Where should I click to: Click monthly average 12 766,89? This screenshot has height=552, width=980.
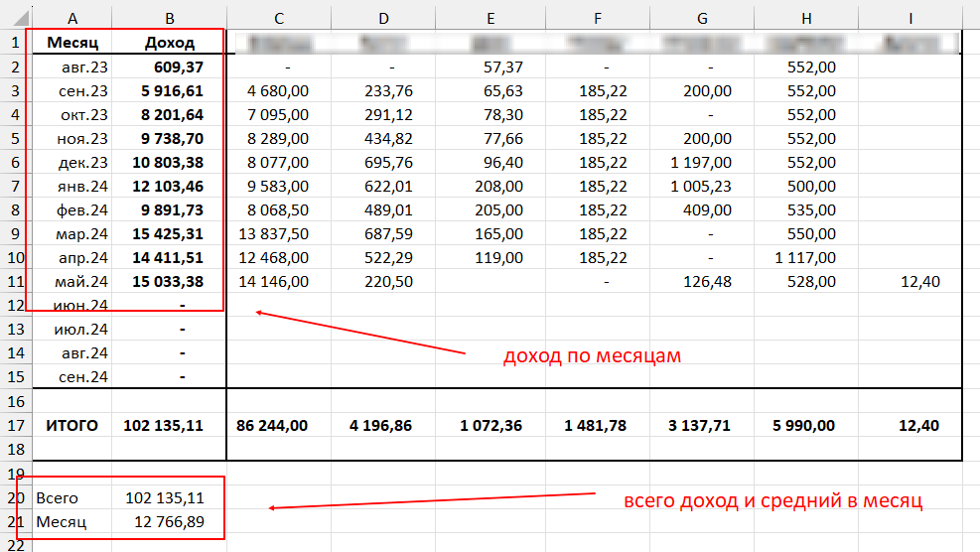point(169,521)
